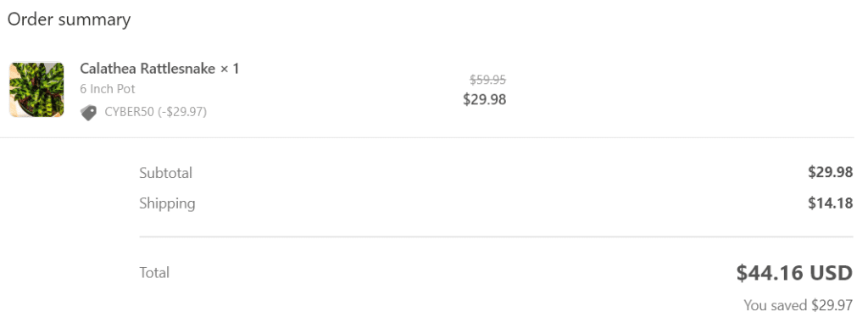Click the discount tag icon beside CYBER50
The height and width of the screenshot is (334, 868).
[88, 113]
